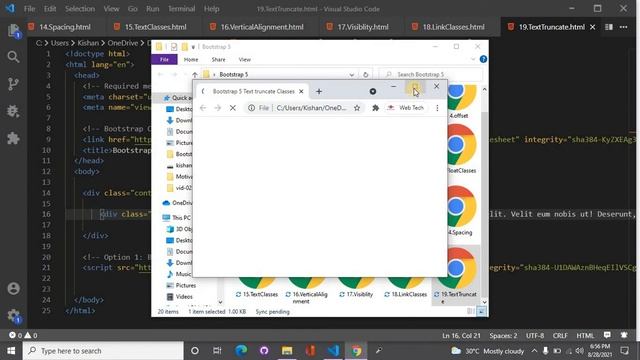This screenshot has width=640, height=360.
Task: Change encoding via UTF-8 status item
Action: (x=535, y=336)
